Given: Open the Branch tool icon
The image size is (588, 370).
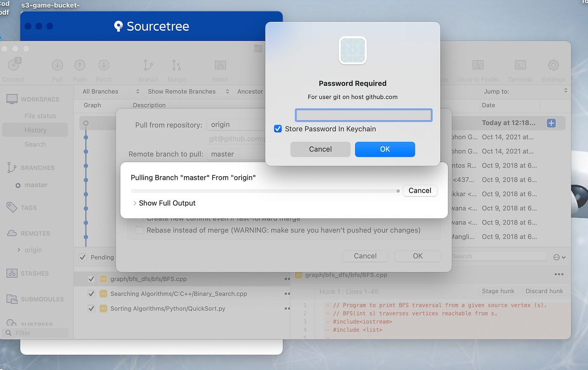Looking at the screenshot, I should coord(148,65).
